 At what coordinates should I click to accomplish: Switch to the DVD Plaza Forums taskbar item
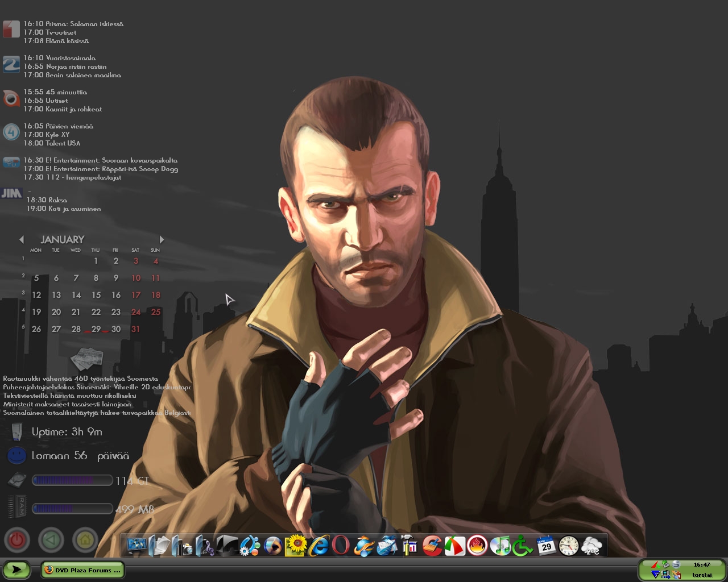click(82, 570)
